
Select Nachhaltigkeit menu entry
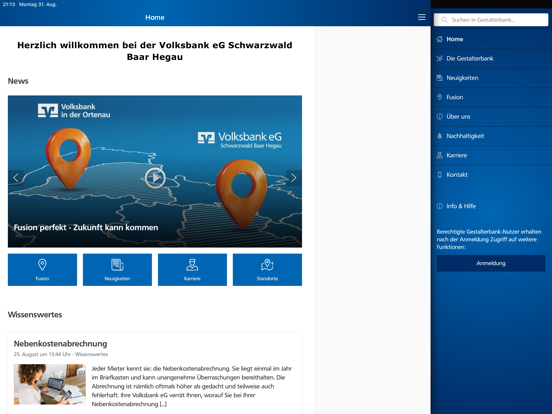click(x=491, y=136)
